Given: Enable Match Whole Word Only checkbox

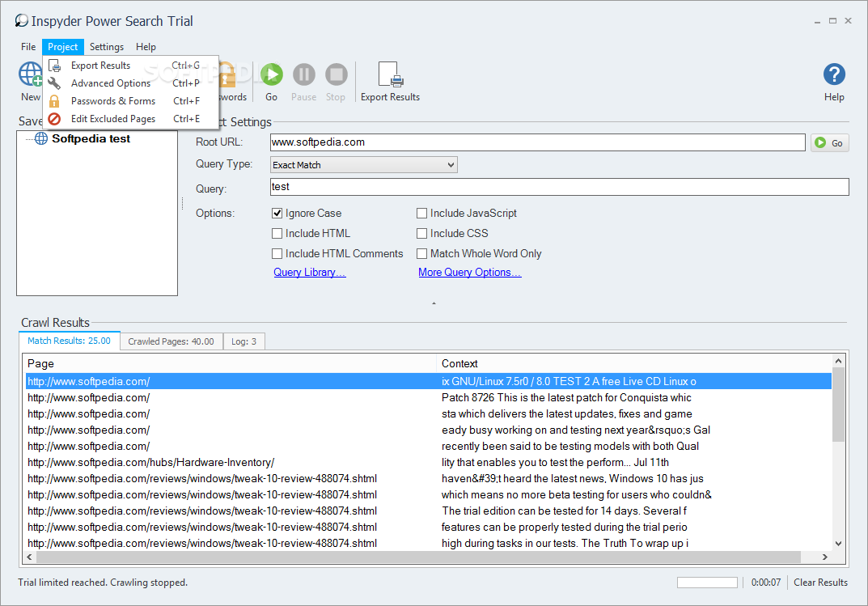Looking at the screenshot, I should [421, 253].
